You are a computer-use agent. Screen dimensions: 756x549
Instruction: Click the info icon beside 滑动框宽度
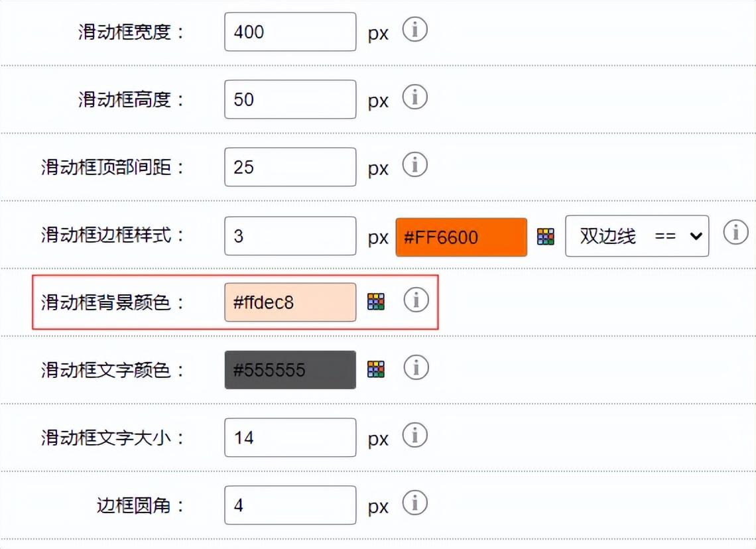pyautogui.click(x=414, y=29)
